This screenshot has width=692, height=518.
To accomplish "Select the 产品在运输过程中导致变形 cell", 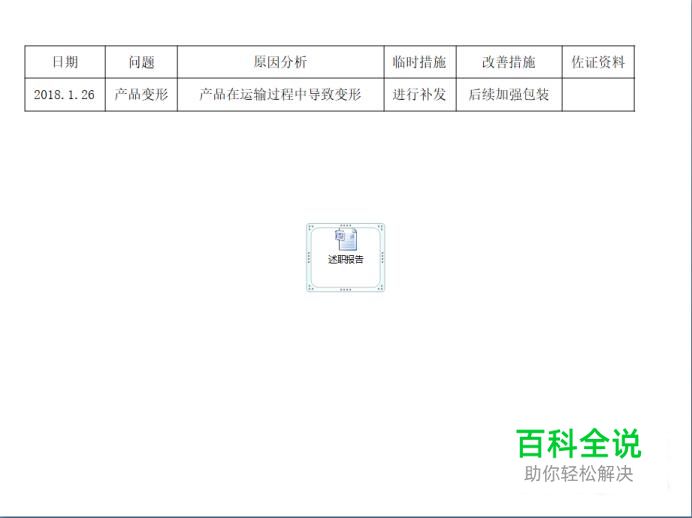I will (x=280, y=94).
